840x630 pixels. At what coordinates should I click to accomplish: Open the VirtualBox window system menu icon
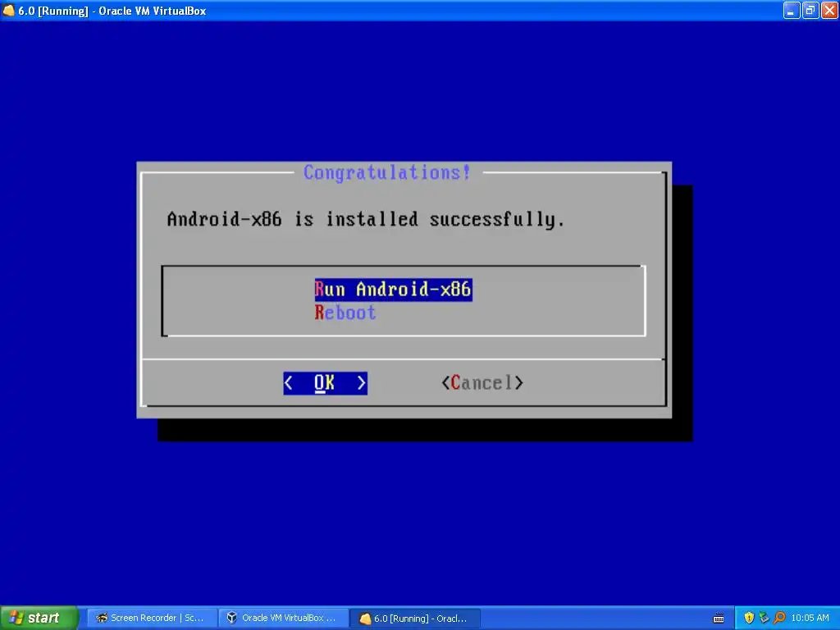pyautogui.click(x=8, y=10)
